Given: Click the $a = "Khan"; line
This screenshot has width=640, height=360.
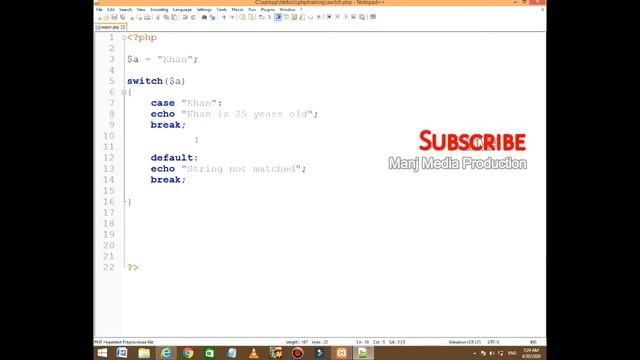Looking at the screenshot, I should pyautogui.click(x=162, y=60).
